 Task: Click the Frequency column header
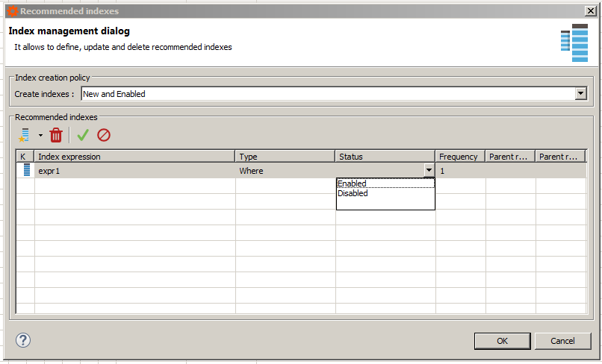(x=460, y=157)
